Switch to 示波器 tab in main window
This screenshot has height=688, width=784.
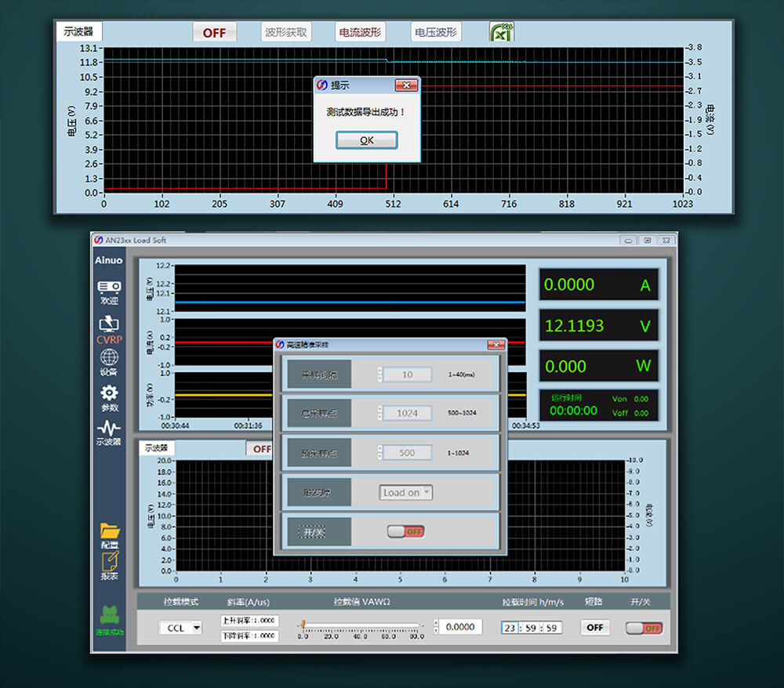click(158, 448)
